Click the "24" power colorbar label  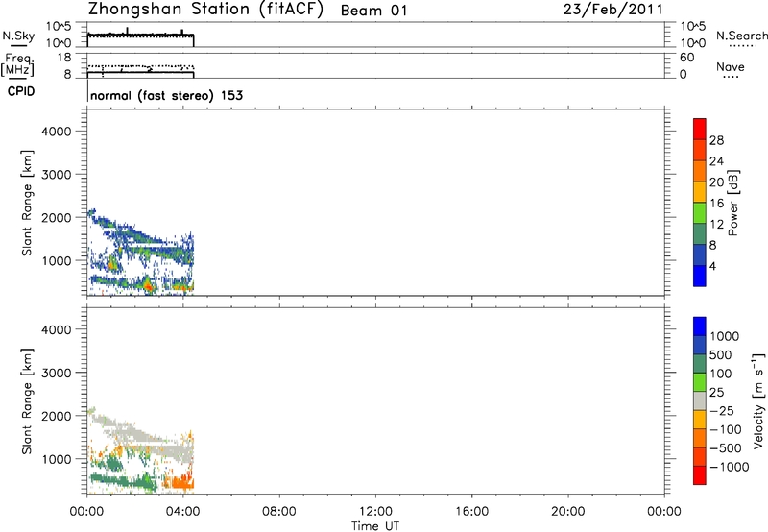coord(716,161)
